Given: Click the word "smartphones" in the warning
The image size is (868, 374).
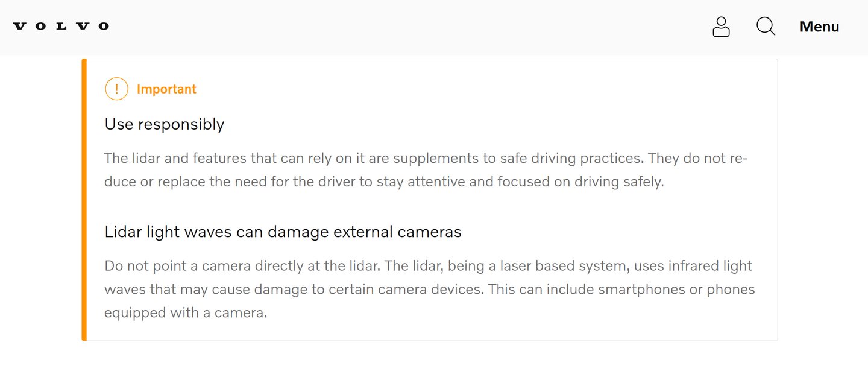Looking at the screenshot, I should 641,290.
